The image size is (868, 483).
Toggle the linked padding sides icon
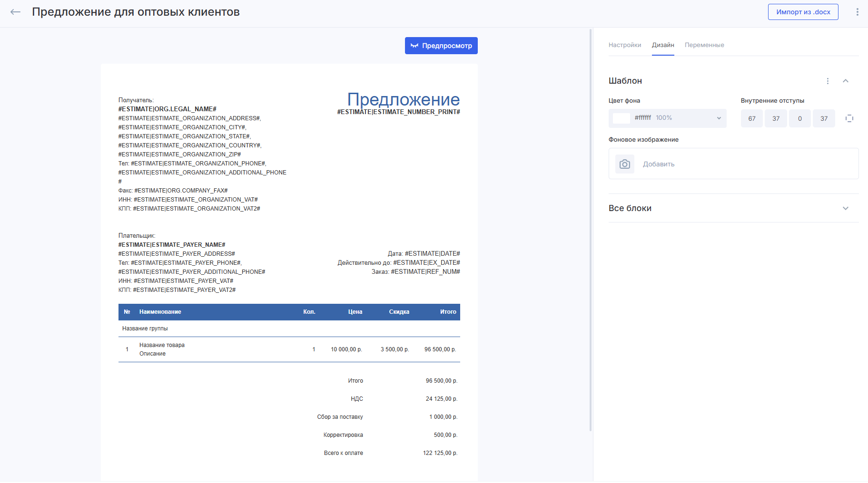849,118
